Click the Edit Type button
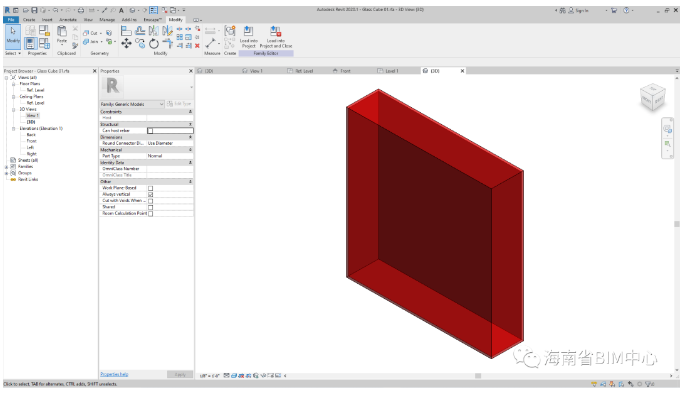688x395 pixels. (x=179, y=104)
